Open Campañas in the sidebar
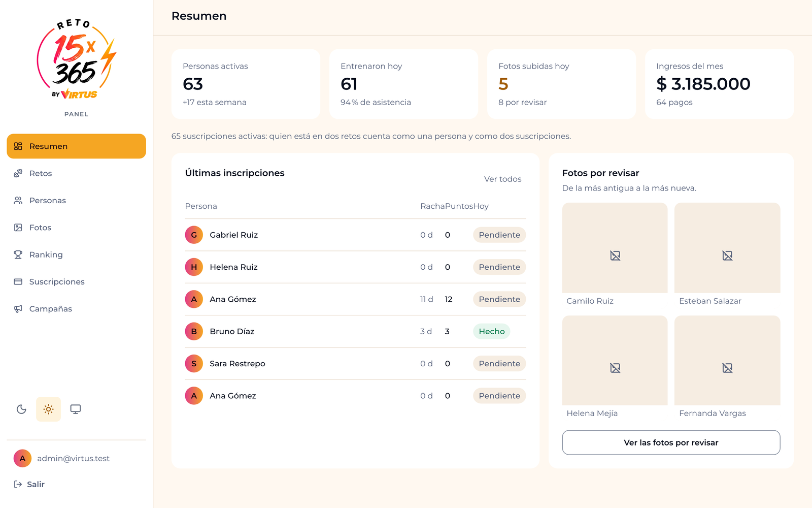Viewport: 812px width, 508px height. (x=76, y=309)
